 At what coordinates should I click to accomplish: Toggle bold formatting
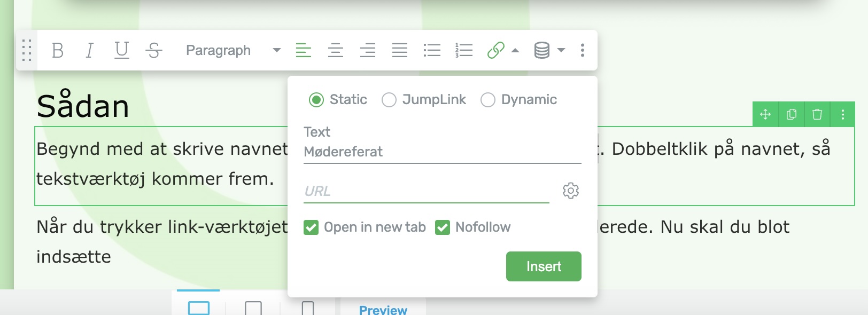[x=58, y=50]
